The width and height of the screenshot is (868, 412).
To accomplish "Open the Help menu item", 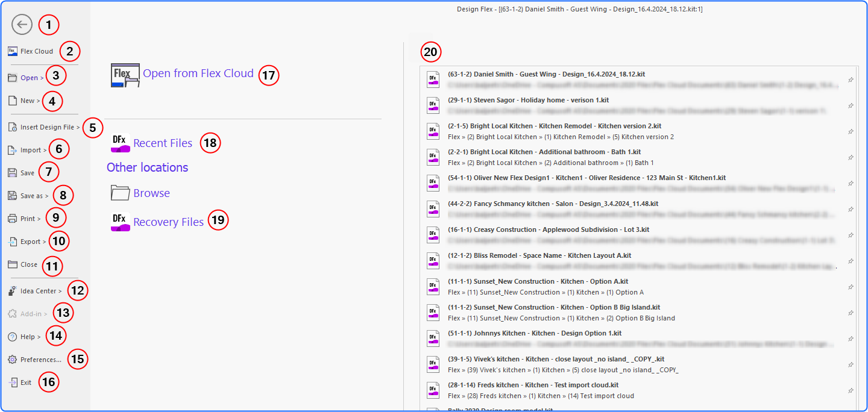I will [x=30, y=337].
